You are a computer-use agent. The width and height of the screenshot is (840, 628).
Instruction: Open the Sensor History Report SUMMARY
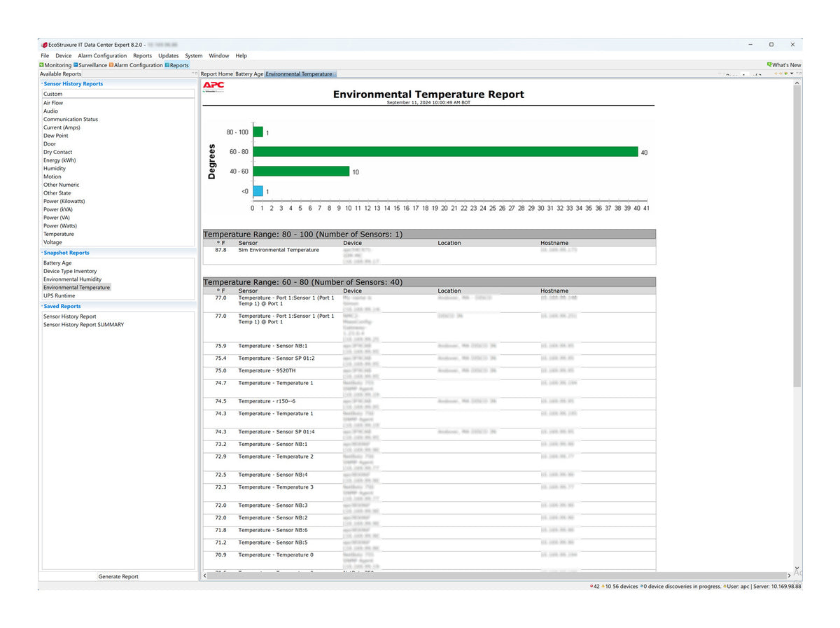pos(83,325)
